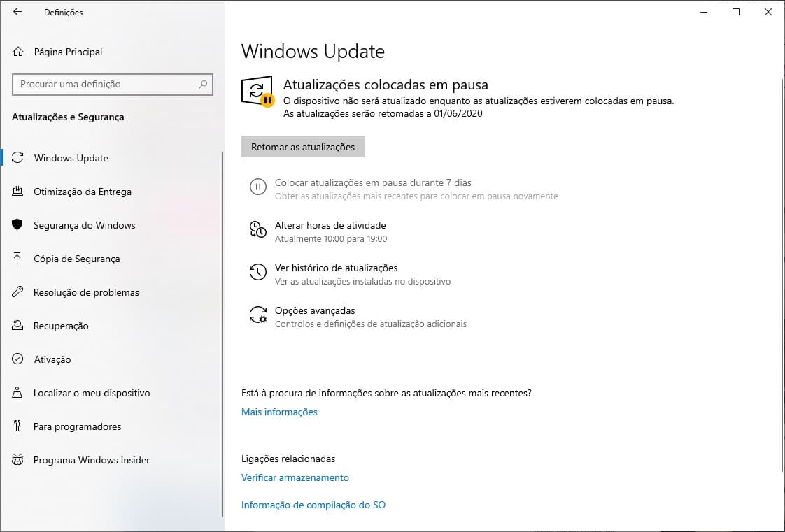Click the Programa Windows Insider cat icon
Image resolution: width=785 pixels, height=532 pixels.
click(x=17, y=460)
